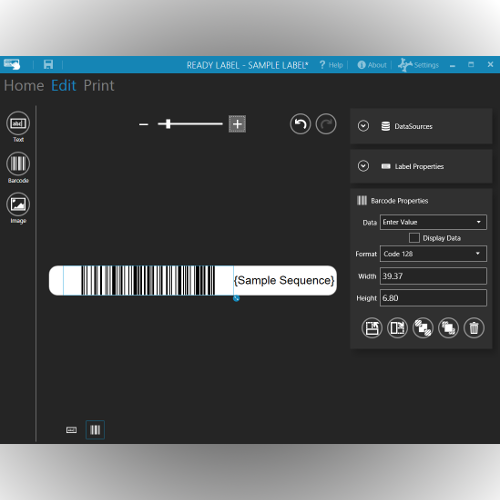The width and height of the screenshot is (500, 500).
Task: Expand the DataSources panel chevron
Action: 363,126
